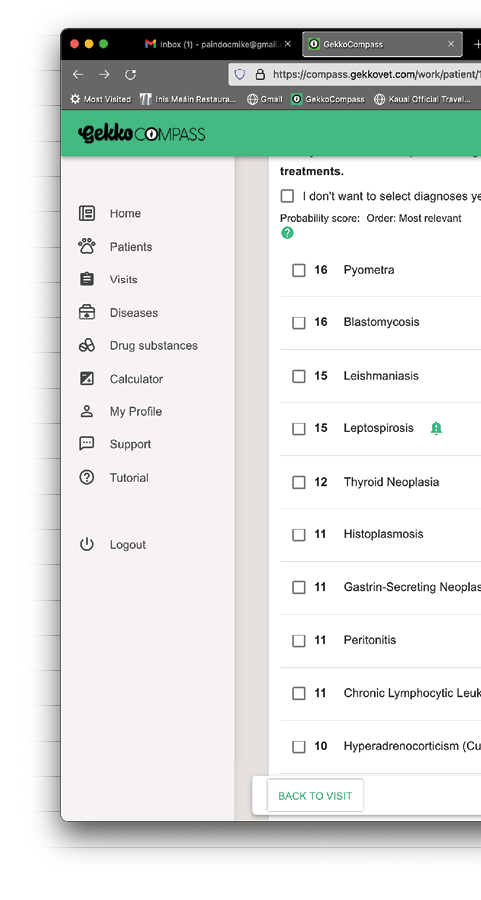Click the Logout power icon
481x900 pixels.
87,545
